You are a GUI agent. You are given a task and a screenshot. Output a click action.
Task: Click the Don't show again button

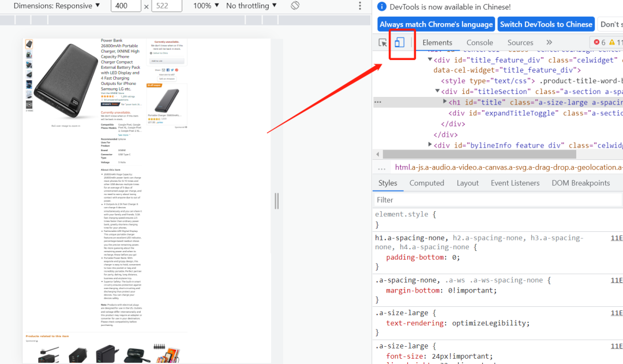(610, 24)
